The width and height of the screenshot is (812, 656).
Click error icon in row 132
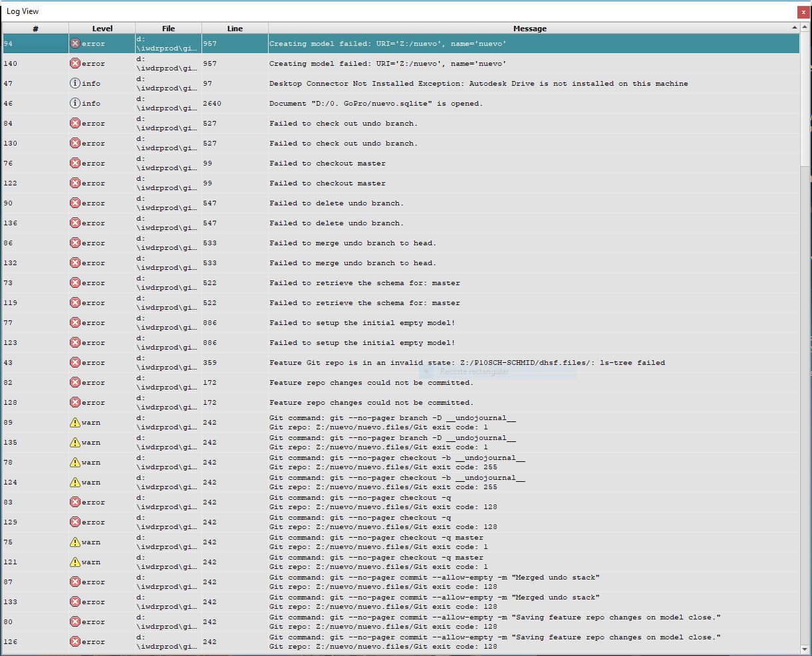pos(75,263)
